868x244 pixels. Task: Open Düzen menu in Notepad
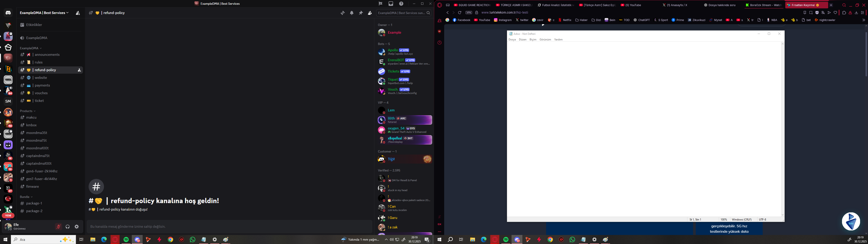coord(523,40)
